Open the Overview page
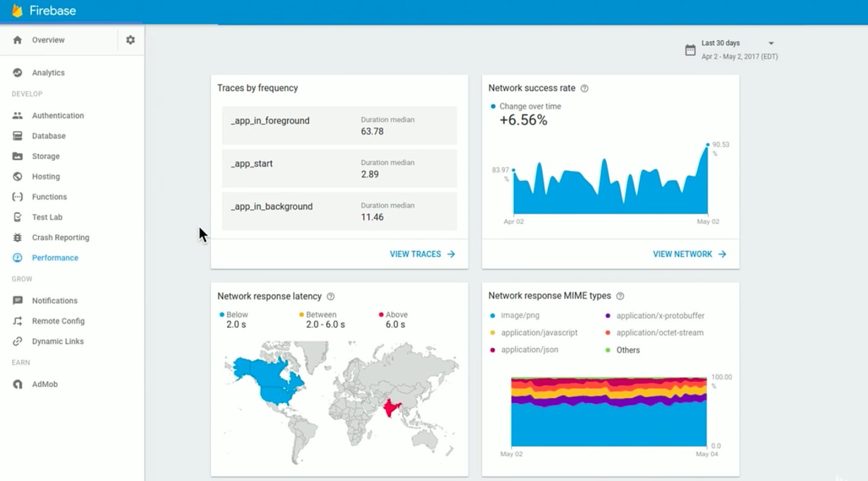868x481 pixels. pos(48,40)
